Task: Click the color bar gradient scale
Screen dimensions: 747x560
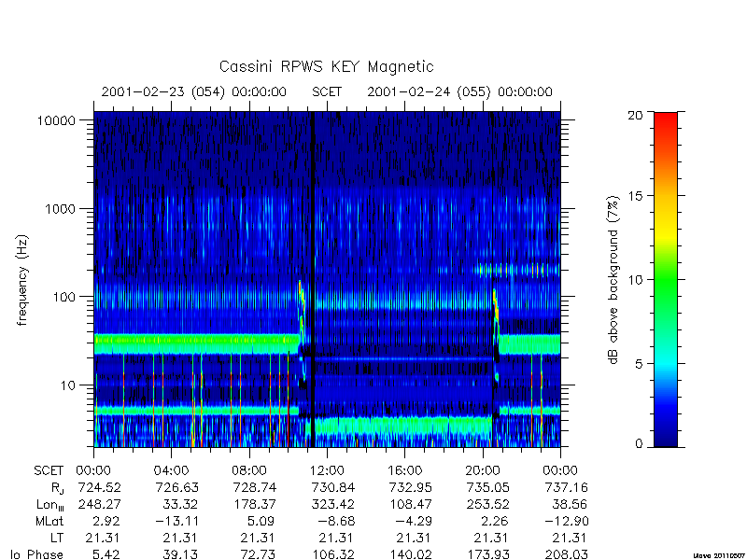Action: pyautogui.click(x=666, y=279)
